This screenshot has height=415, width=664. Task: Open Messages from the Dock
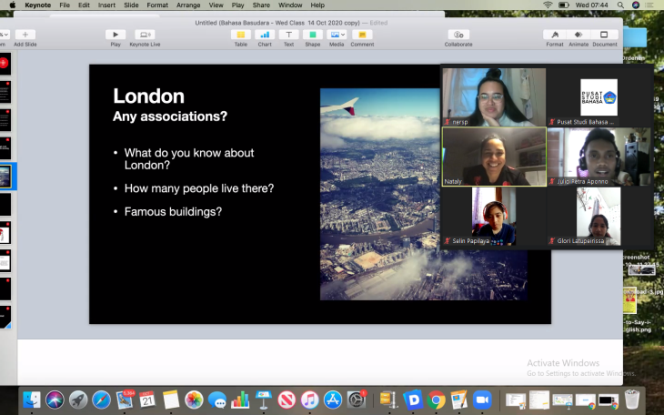(x=217, y=400)
